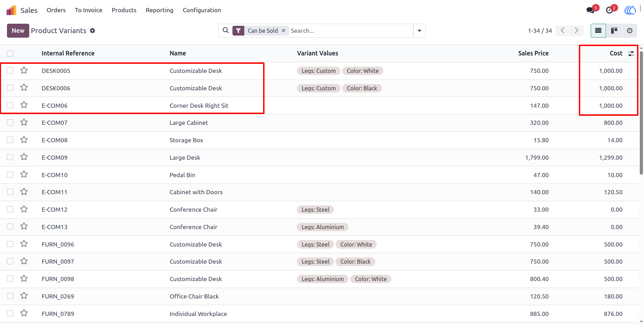This screenshot has height=325, width=644.
Task: Remove the Can be Sold filter
Action: [x=284, y=31]
